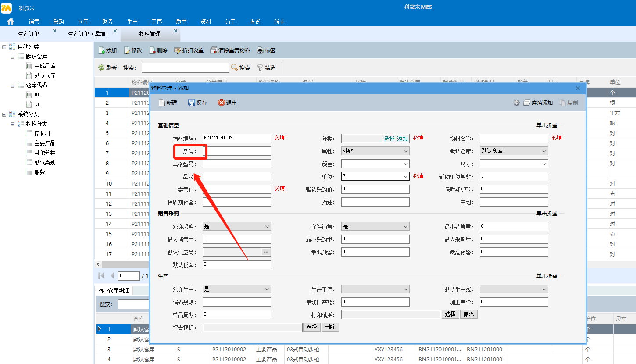The width and height of the screenshot is (636, 364).
Task: Click the Refresh icon in toolbar
Action: click(x=101, y=68)
